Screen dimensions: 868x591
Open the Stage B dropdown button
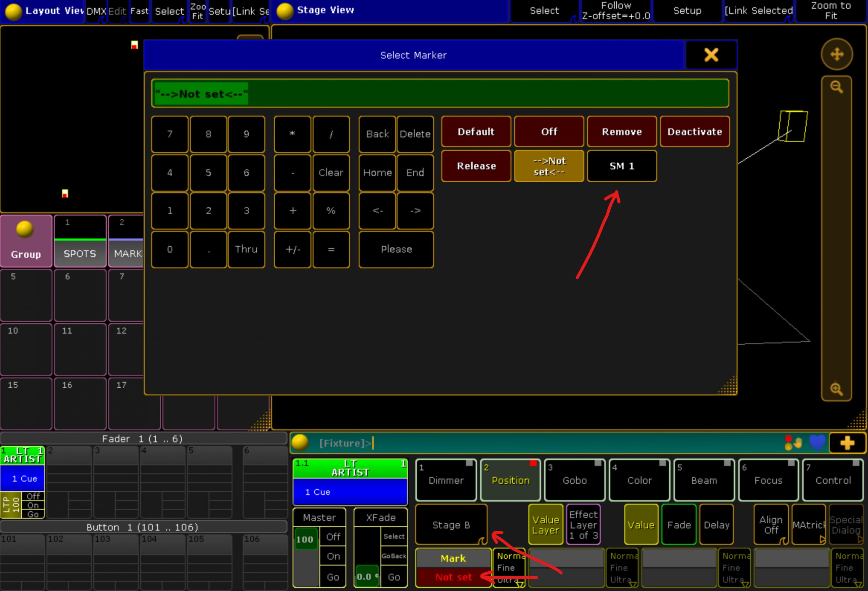451,525
